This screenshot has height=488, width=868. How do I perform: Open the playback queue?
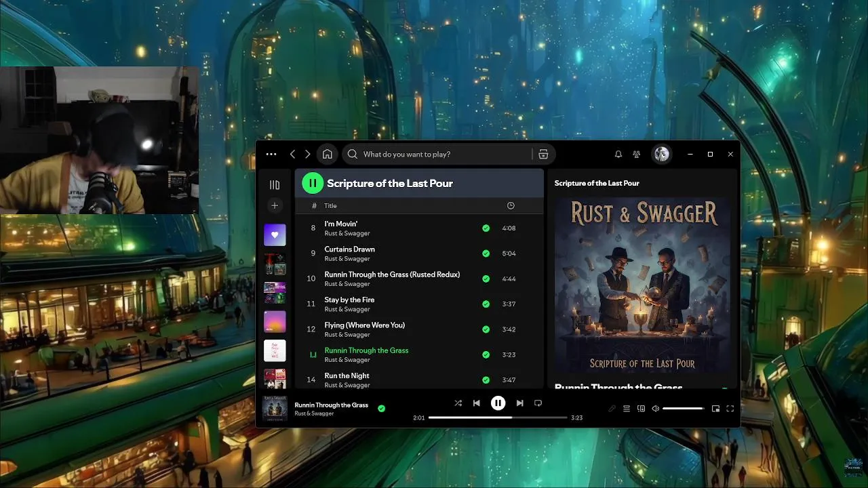pos(627,409)
